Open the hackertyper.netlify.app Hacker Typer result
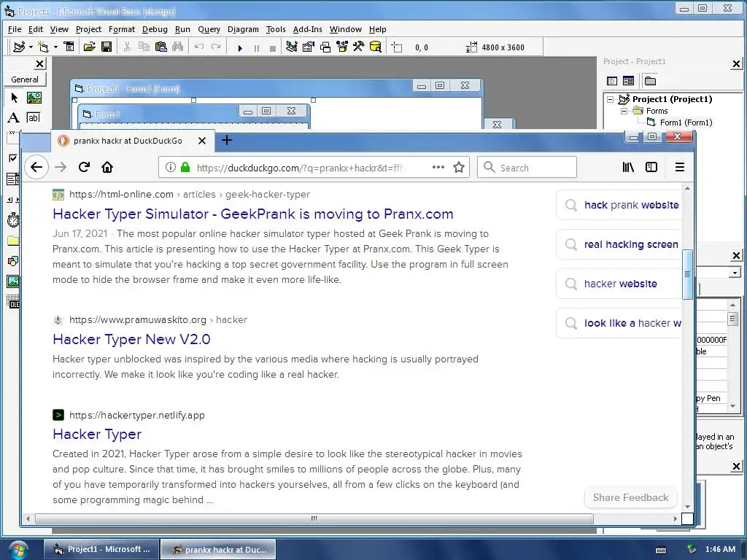The image size is (747, 560). pyautogui.click(x=97, y=434)
